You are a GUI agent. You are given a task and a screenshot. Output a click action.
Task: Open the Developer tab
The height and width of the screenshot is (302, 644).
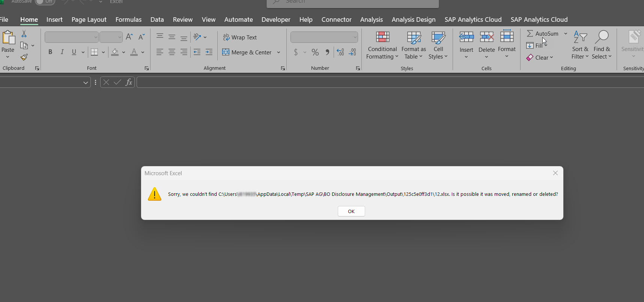pyautogui.click(x=276, y=20)
